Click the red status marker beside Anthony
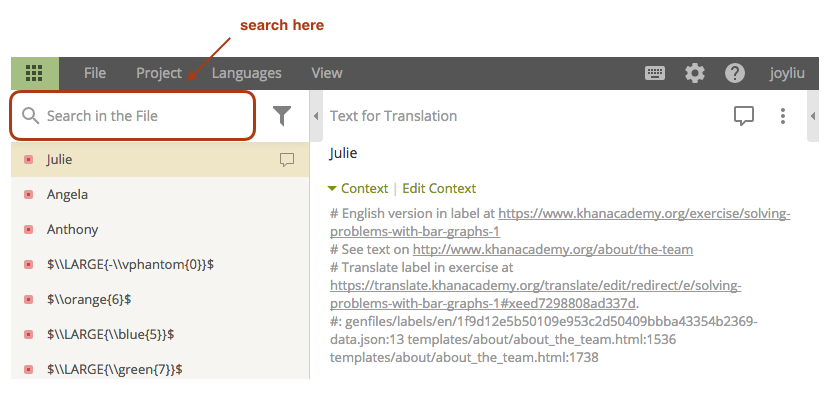 point(29,229)
